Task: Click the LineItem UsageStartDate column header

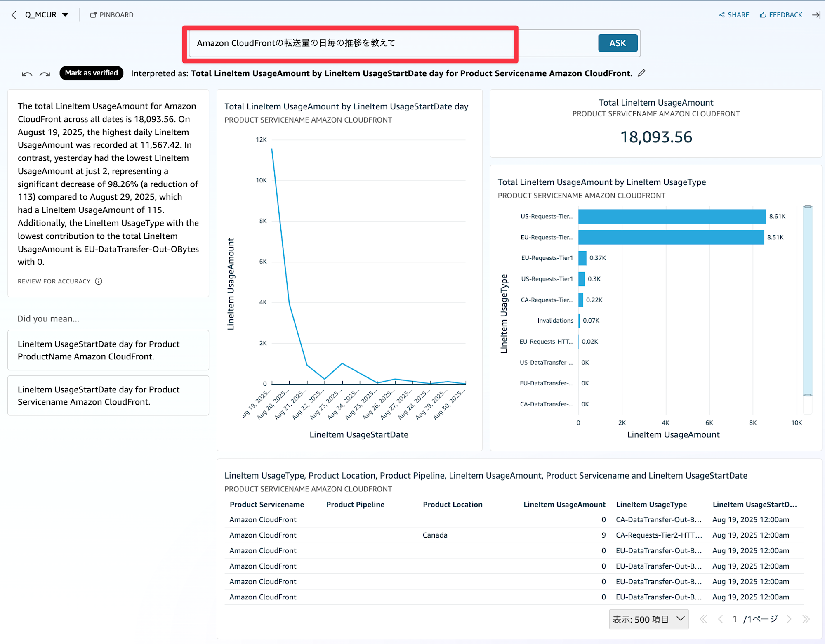Action: (754, 505)
